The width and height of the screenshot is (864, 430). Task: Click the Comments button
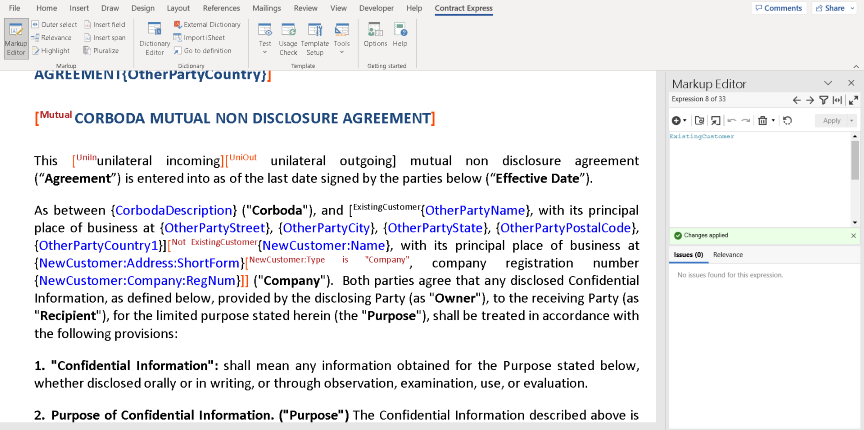tap(778, 8)
